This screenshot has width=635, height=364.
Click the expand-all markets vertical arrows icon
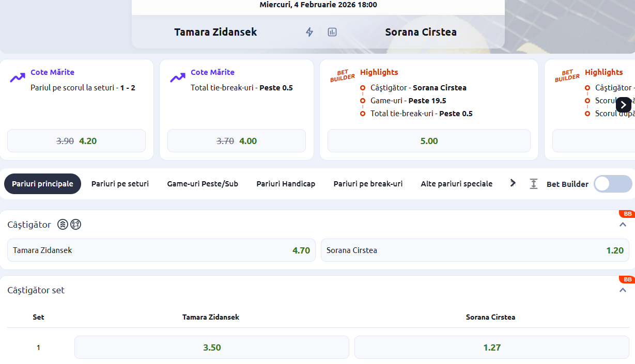(534, 184)
